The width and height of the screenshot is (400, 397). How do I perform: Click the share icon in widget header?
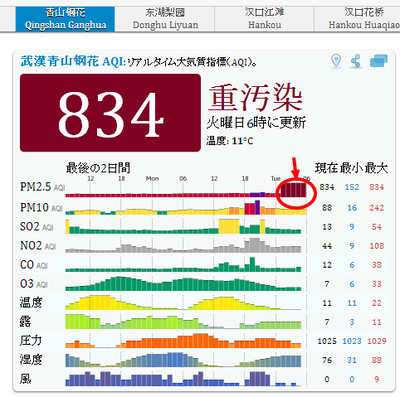tap(356, 61)
